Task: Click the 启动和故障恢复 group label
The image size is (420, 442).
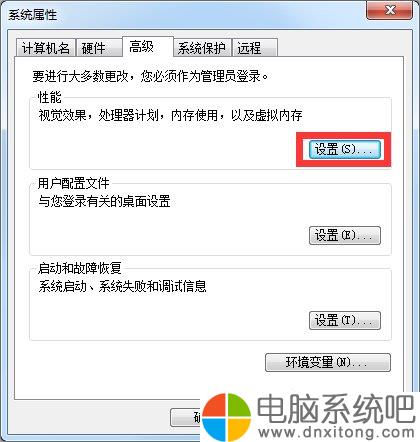Action: click(x=79, y=268)
